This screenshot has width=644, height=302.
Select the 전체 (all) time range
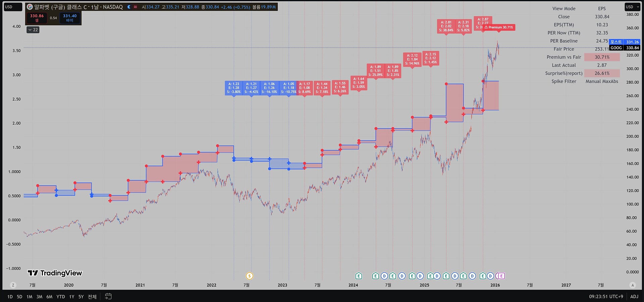tap(92, 297)
